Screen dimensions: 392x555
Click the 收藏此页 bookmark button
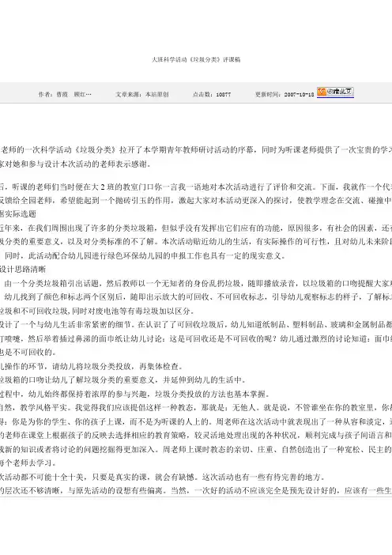[x=335, y=92]
